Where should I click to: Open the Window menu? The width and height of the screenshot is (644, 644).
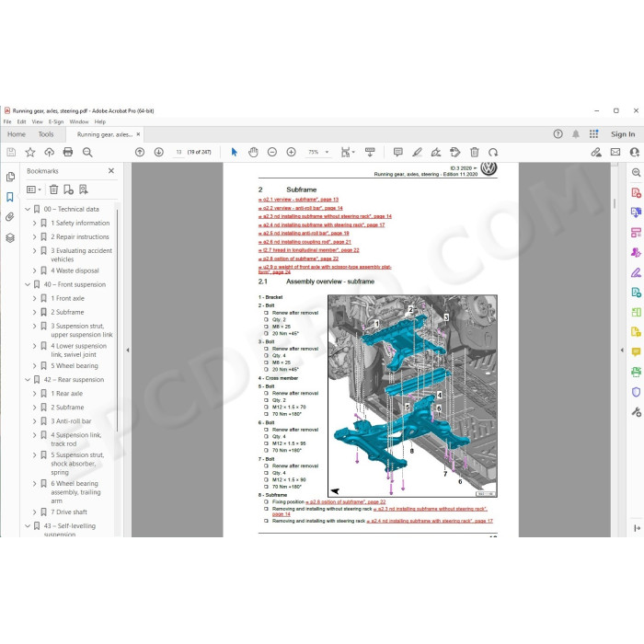click(79, 121)
